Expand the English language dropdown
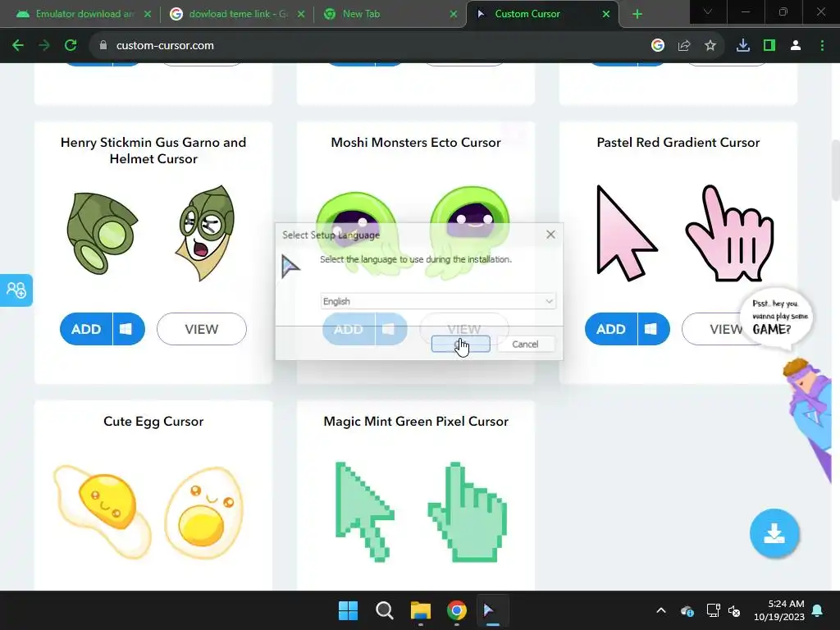This screenshot has height=630, width=840. click(438, 301)
